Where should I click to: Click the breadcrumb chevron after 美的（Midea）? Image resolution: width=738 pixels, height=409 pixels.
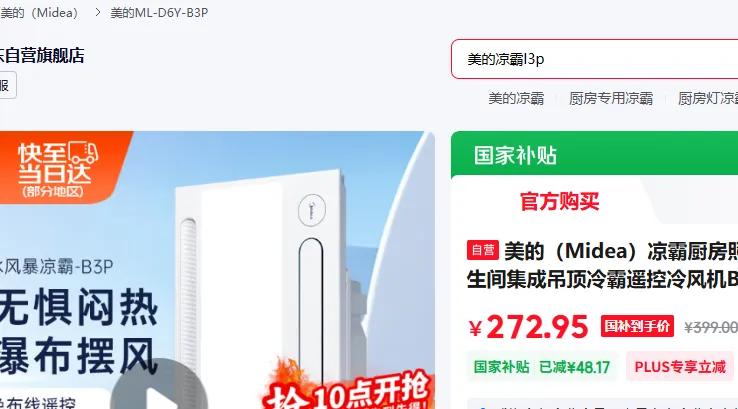coord(97,12)
